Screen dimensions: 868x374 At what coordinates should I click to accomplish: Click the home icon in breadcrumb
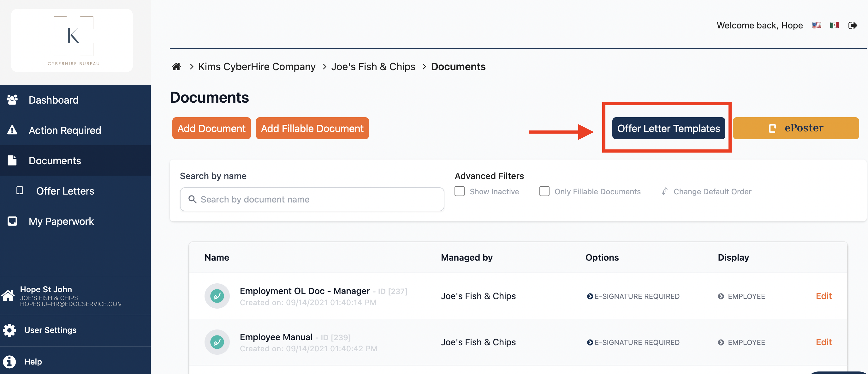tap(176, 66)
